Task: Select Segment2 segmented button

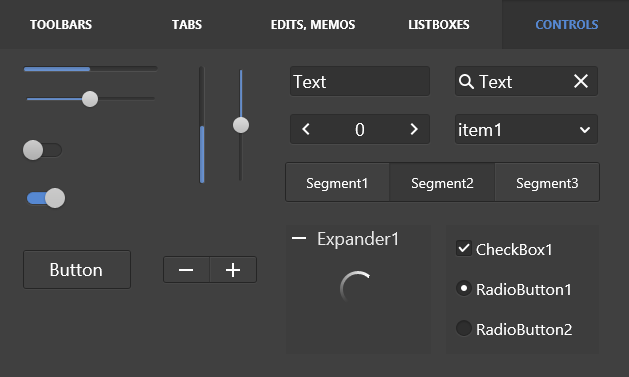Action: 442,183
